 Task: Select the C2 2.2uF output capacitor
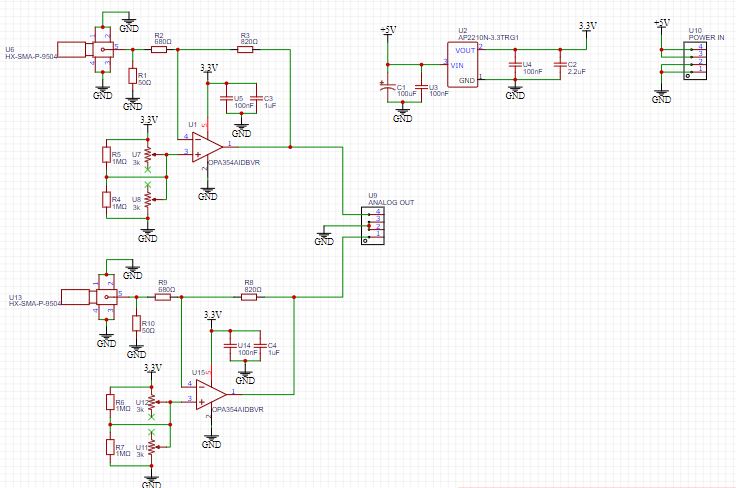click(559, 66)
